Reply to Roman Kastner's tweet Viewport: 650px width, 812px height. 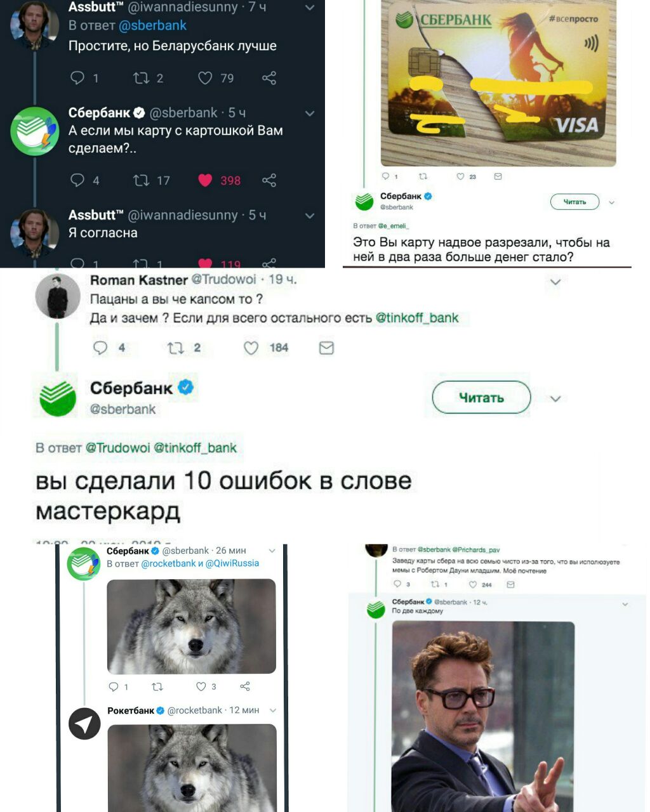[x=100, y=348]
